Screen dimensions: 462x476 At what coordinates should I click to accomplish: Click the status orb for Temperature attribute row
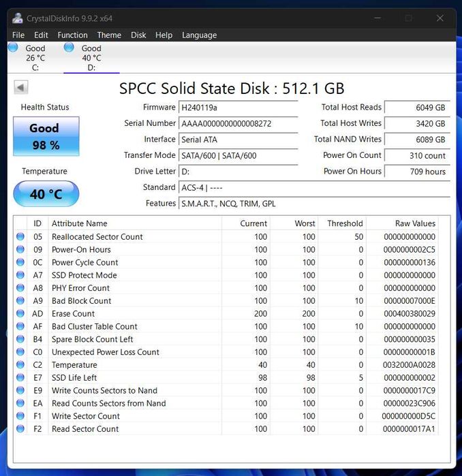click(20, 364)
